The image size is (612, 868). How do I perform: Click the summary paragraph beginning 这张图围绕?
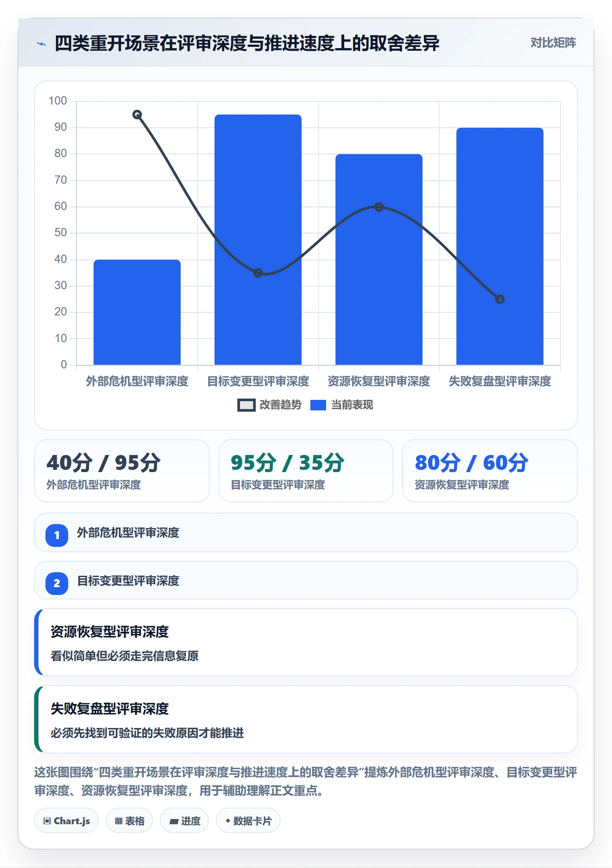coord(306,781)
